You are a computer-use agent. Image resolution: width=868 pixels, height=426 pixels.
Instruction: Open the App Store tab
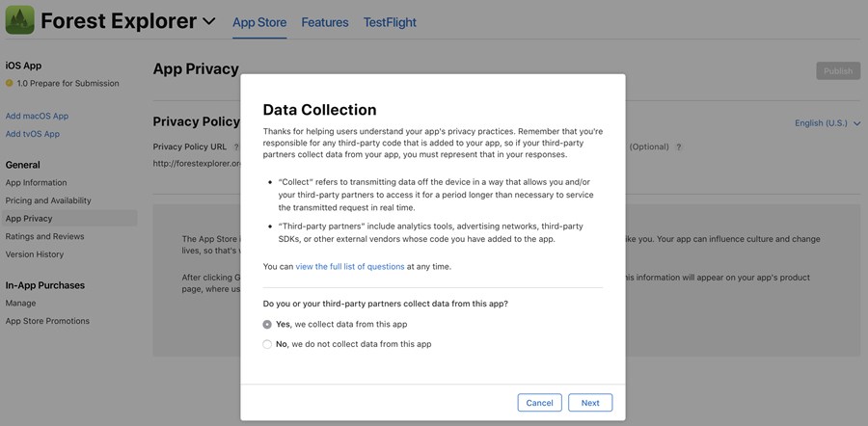click(x=259, y=21)
